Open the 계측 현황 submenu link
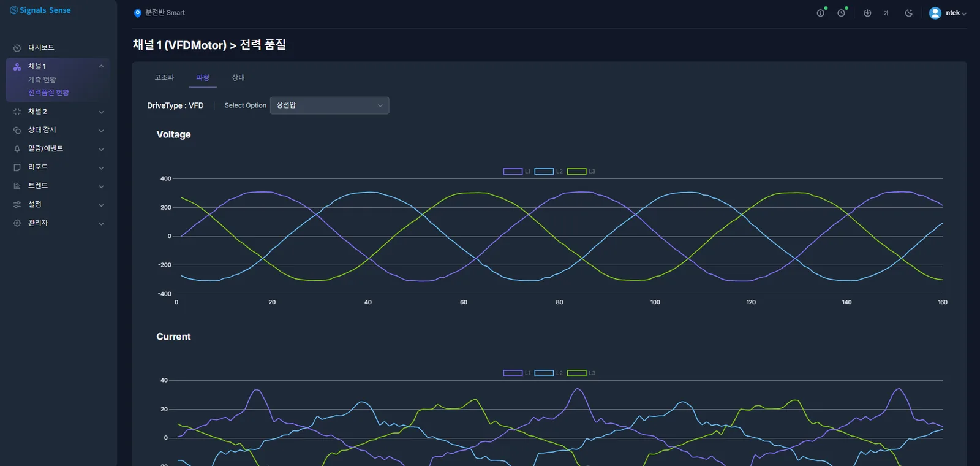The width and height of the screenshot is (980, 466). point(42,80)
